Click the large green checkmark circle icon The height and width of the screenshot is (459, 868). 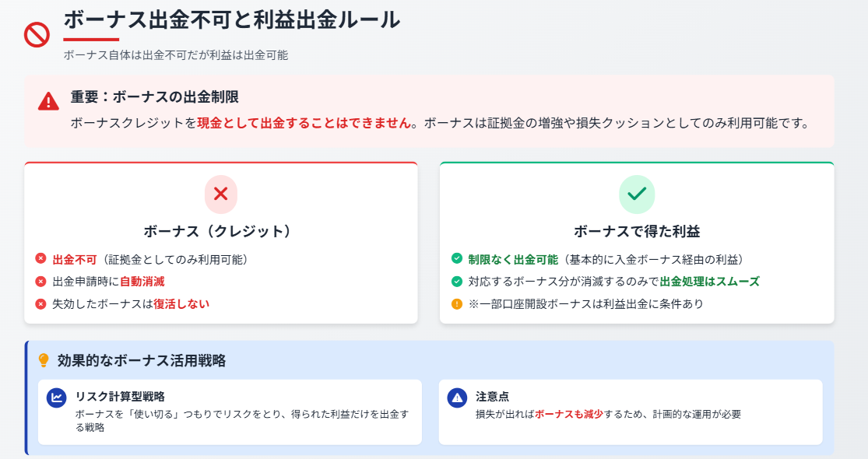pyautogui.click(x=637, y=194)
